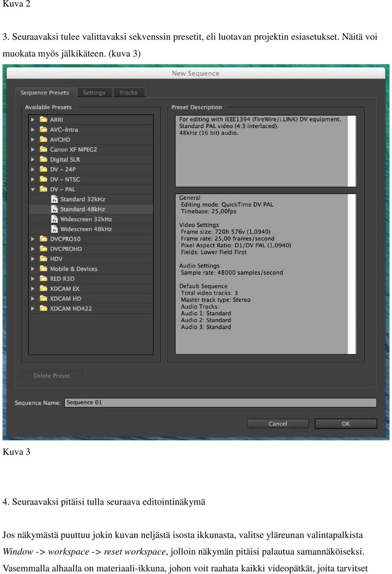Viewport: 392px width, 574px height.
Task: Click the HDV folder icon
Action: click(x=43, y=259)
